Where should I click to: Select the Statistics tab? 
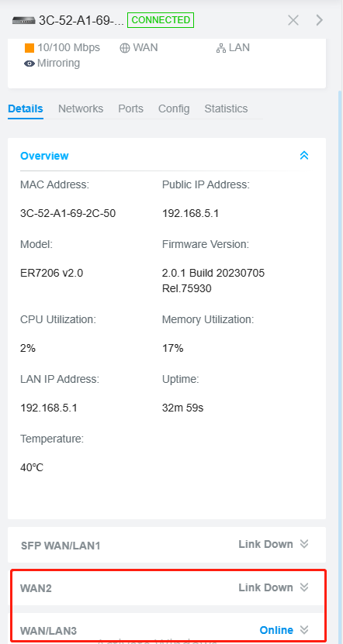pyautogui.click(x=226, y=108)
